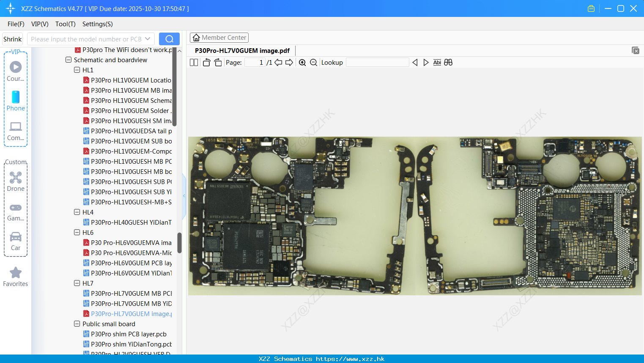Zoom out of the PDF

click(313, 63)
